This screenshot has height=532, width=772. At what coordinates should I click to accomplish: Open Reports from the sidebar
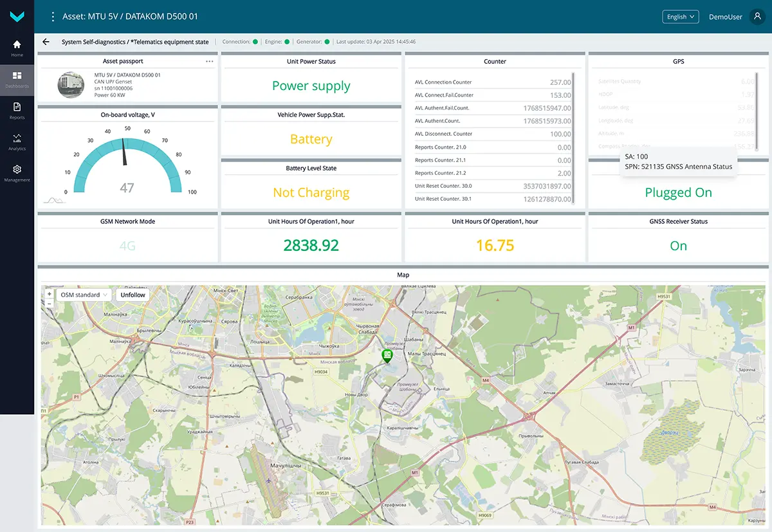point(17,111)
